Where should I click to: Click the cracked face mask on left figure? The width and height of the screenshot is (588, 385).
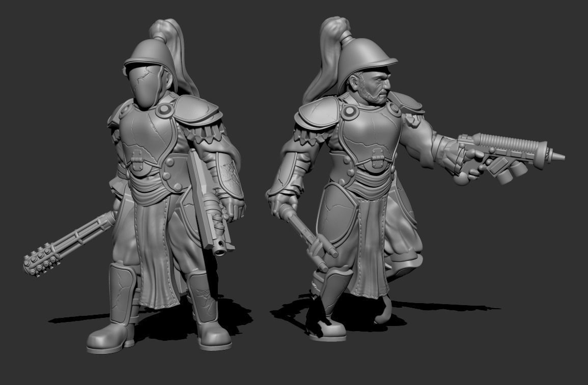pyautogui.click(x=146, y=86)
